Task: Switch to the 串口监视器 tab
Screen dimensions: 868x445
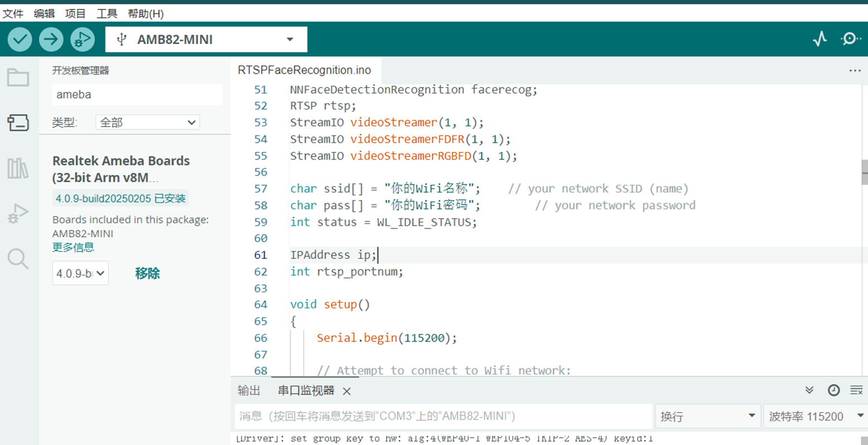Action: [x=306, y=391]
